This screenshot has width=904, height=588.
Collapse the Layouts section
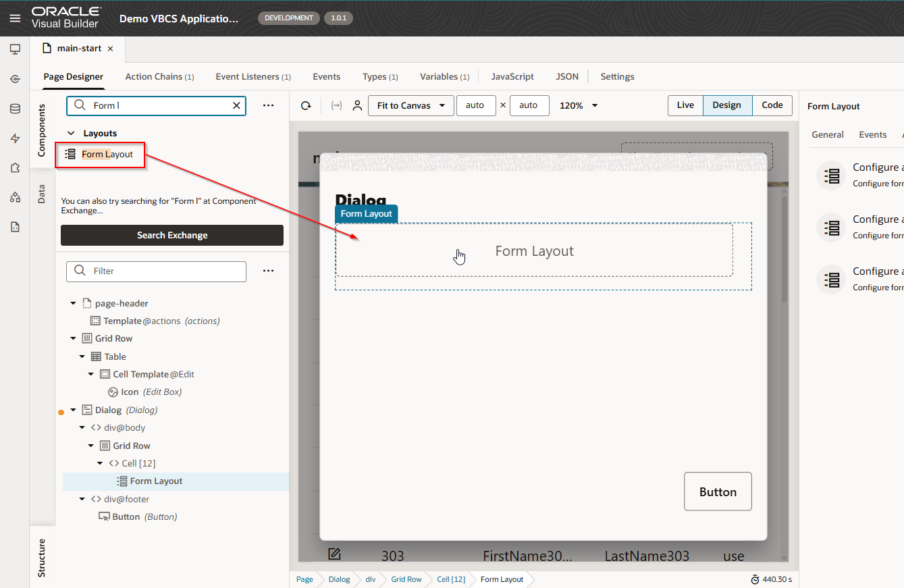coord(71,134)
